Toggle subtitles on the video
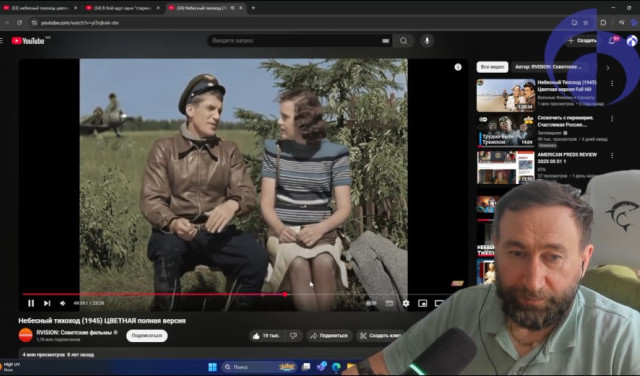Image resolution: width=640 pixels, height=376 pixels. click(x=389, y=303)
